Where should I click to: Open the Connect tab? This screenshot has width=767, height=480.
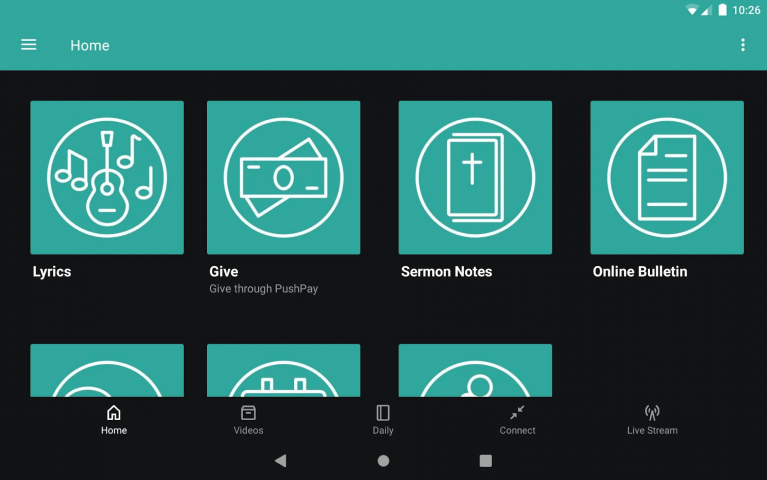click(x=517, y=420)
